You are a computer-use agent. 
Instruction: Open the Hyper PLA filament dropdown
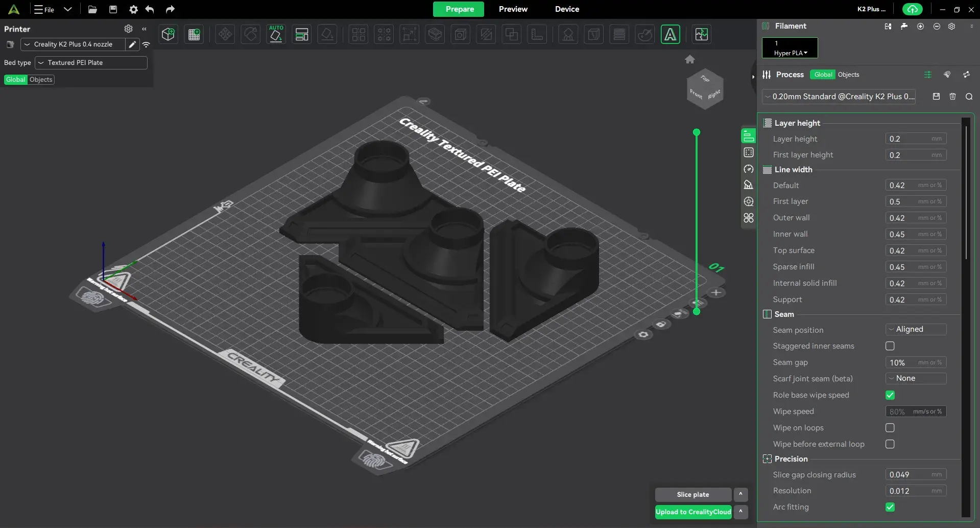point(790,48)
